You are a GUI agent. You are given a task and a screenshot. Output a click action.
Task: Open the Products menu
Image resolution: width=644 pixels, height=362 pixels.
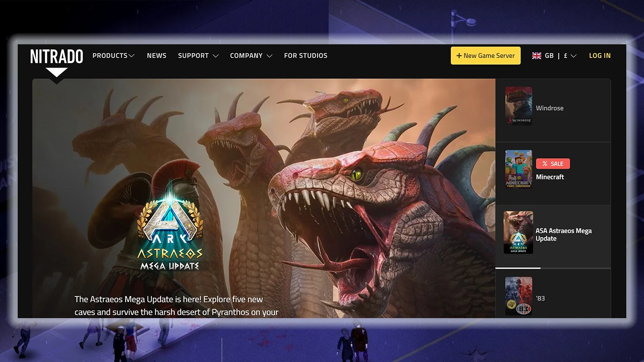[x=114, y=56]
